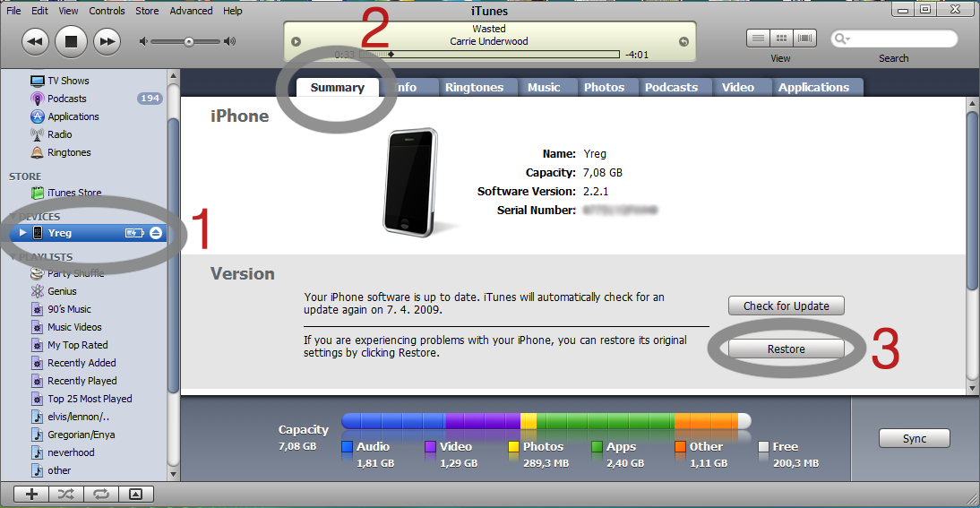Switch to the Photos tab
This screenshot has width=980, height=508.
tap(605, 88)
